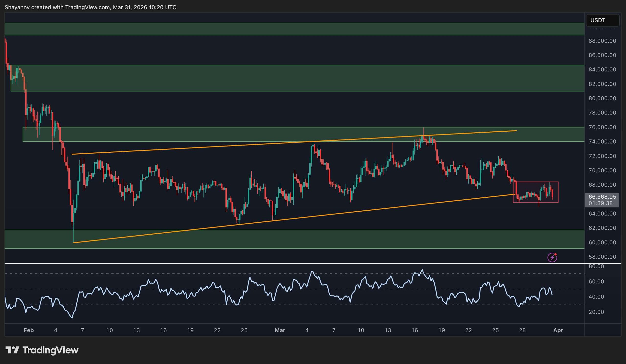Click the TradingView logo icon

[12, 350]
